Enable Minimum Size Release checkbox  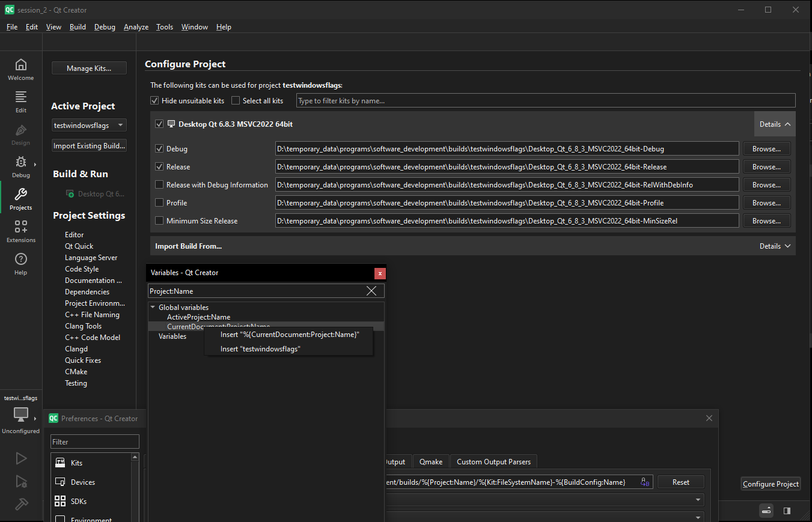pos(159,221)
